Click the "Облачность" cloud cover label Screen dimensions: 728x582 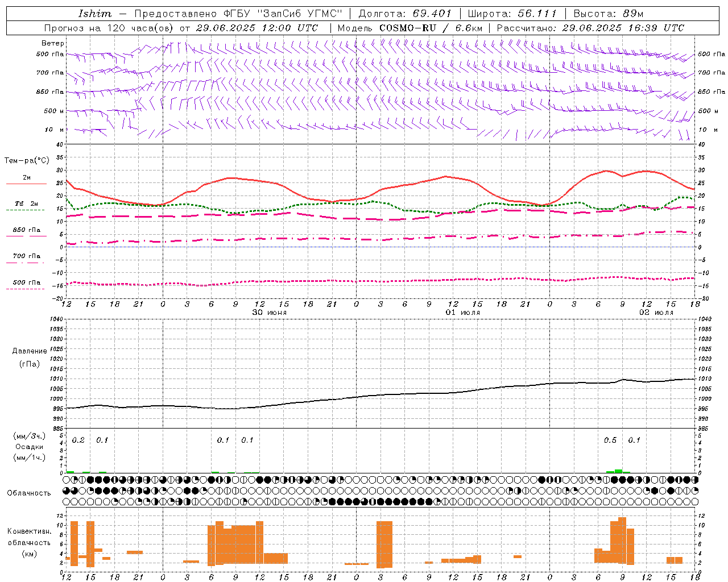click(x=29, y=493)
